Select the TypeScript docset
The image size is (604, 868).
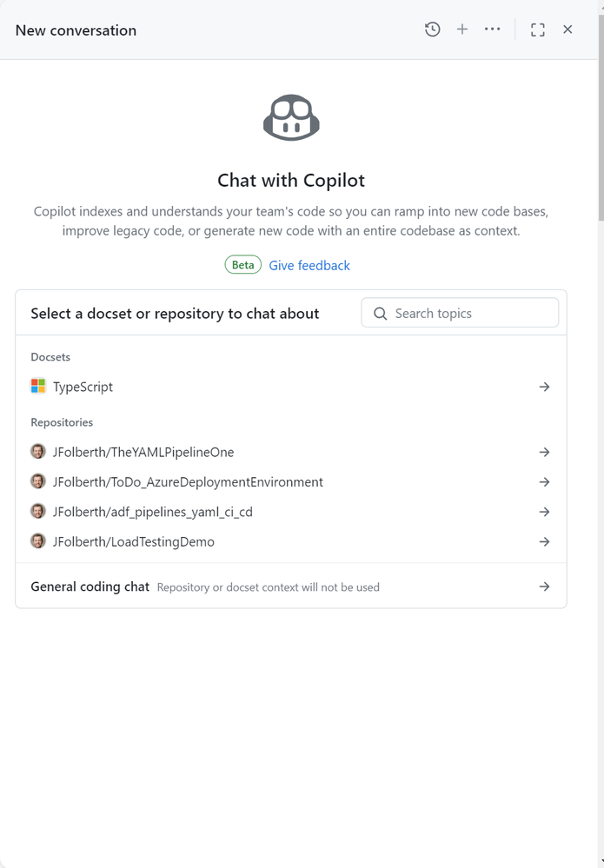click(x=83, y=387)
